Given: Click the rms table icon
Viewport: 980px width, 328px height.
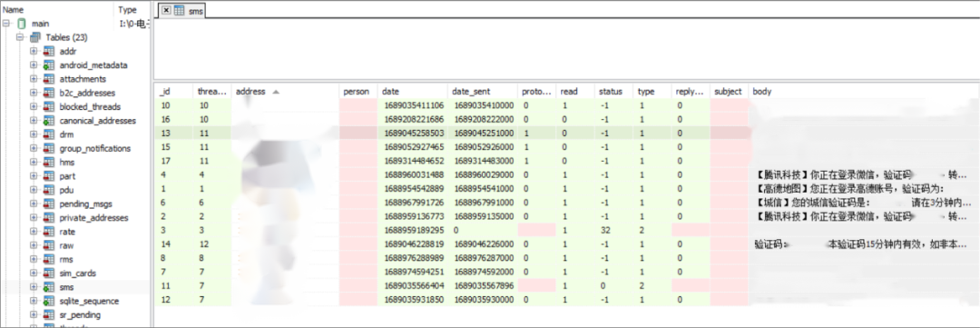Looking at the screenshot, I should 49,260.
